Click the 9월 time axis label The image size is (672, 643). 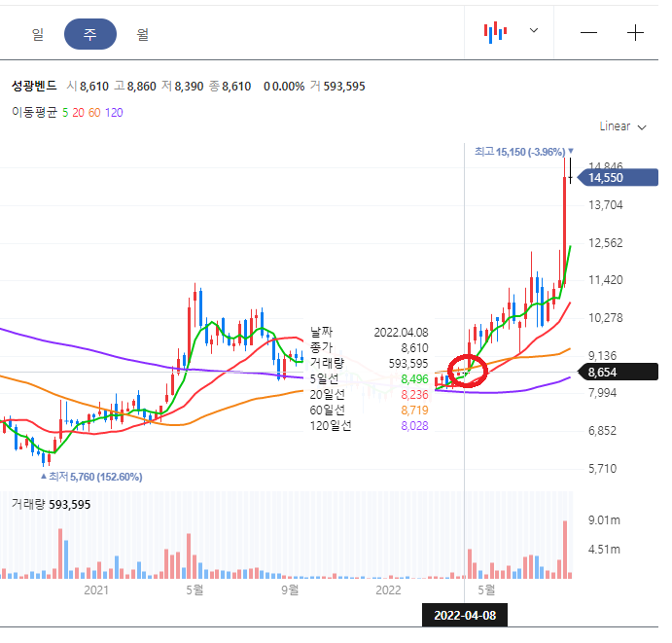290,590
